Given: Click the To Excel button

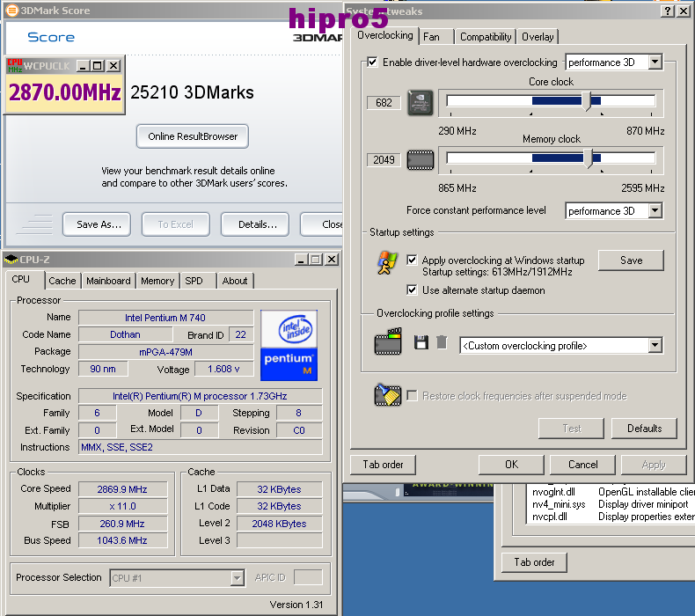Looking at the screenshot, I should [x=176, y=224].
